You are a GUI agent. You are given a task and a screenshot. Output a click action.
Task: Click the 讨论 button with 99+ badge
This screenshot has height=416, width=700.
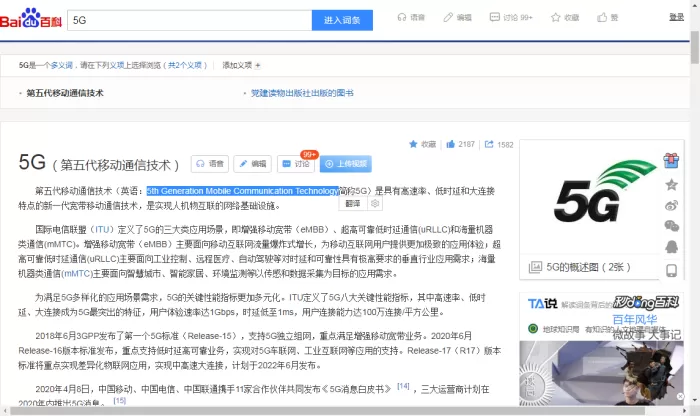coord(296,164)
